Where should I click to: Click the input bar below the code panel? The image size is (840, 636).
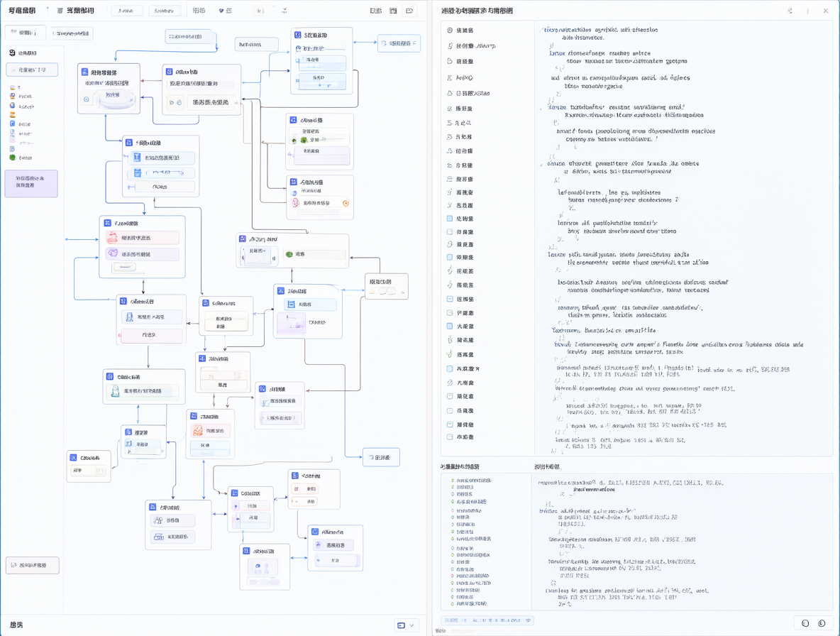point(487,620)
